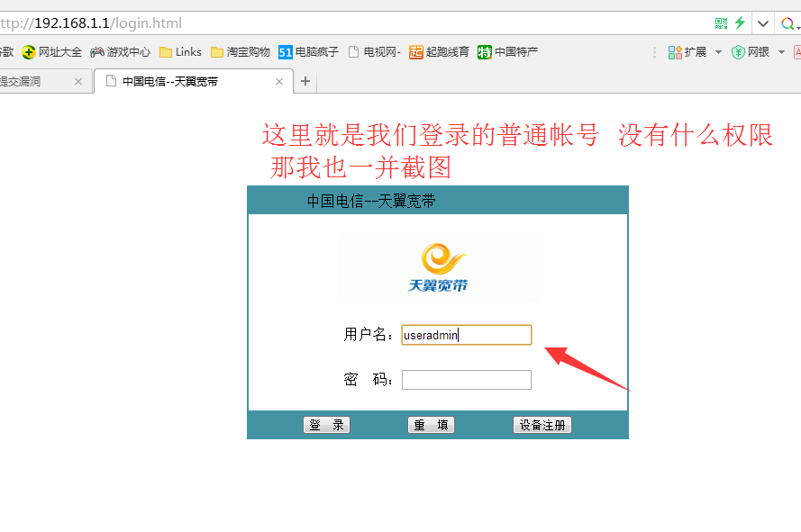Open the Links bookmark folder
Screen dimensions: 801x532
point(180,52)
